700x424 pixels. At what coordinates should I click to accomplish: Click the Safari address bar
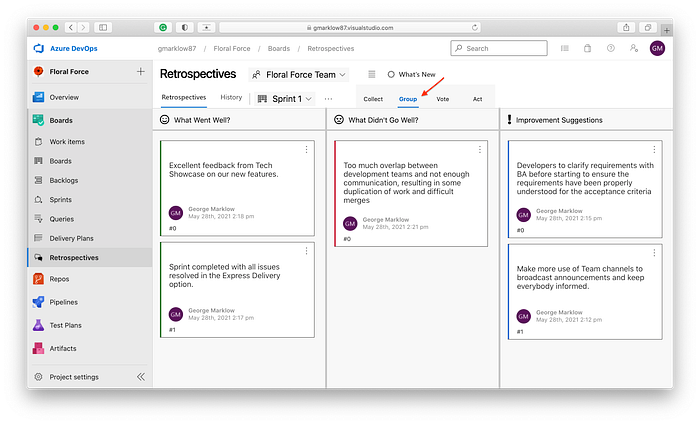coord(350,28)
